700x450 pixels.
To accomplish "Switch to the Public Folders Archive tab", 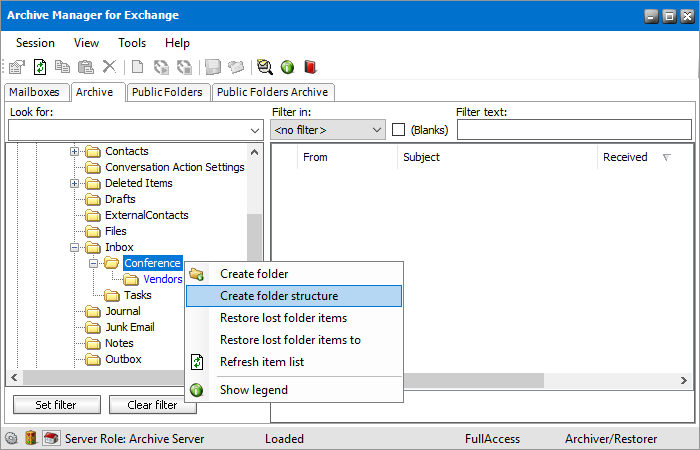I will (273, 92).
